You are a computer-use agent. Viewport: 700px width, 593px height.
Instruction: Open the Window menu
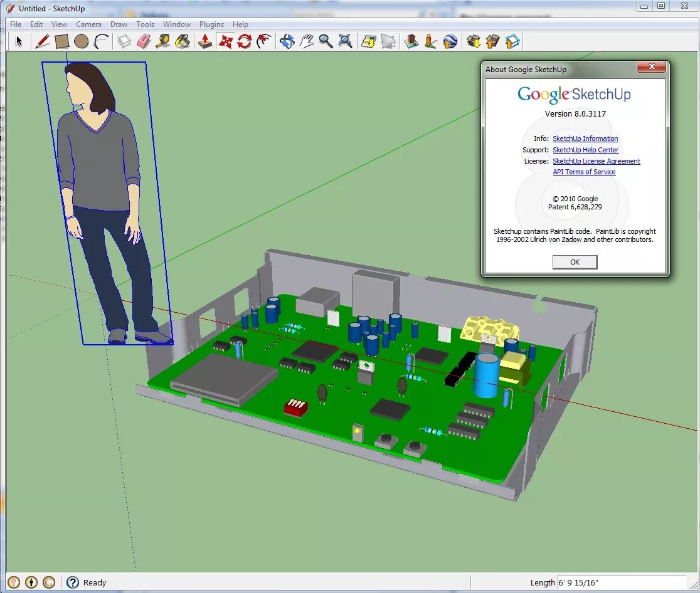coord(176,24)
